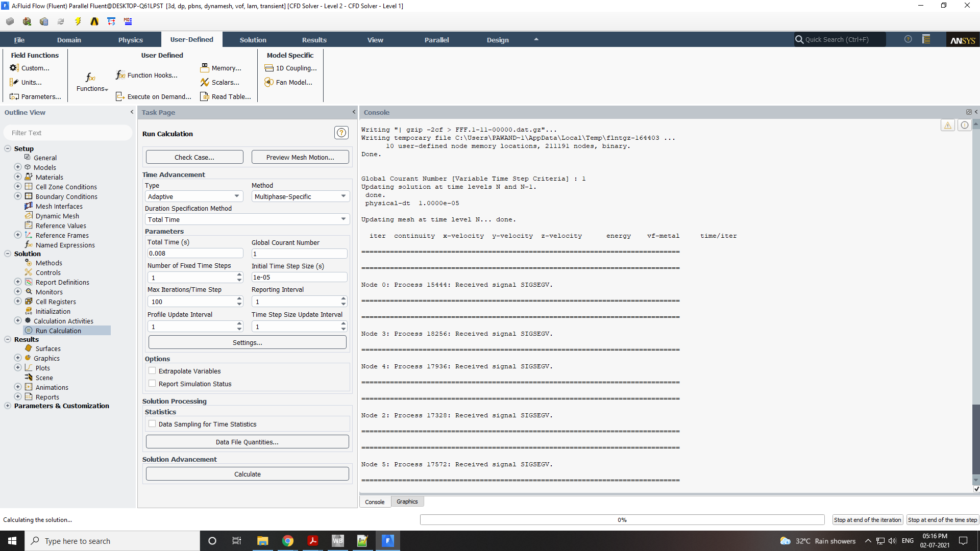
Task: Open Execute on Demand dialog
Action: click(154, 96)
